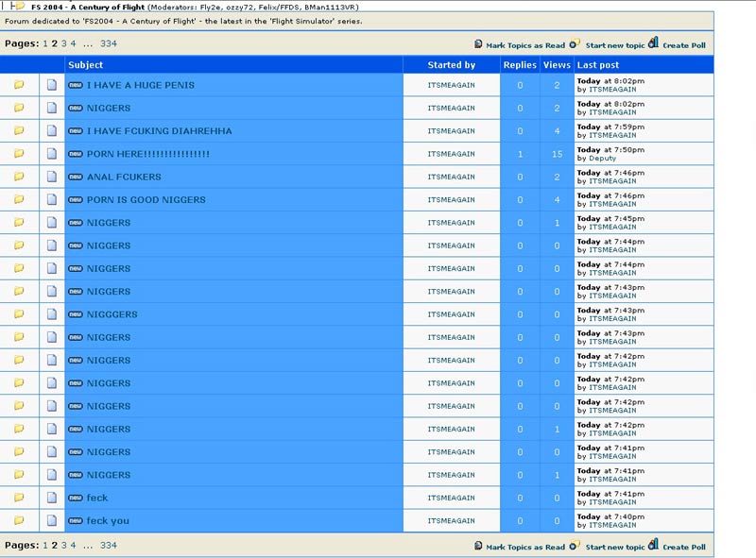Click bottom 'Start new topic' text link
The image size is (756, 558).
615,547
